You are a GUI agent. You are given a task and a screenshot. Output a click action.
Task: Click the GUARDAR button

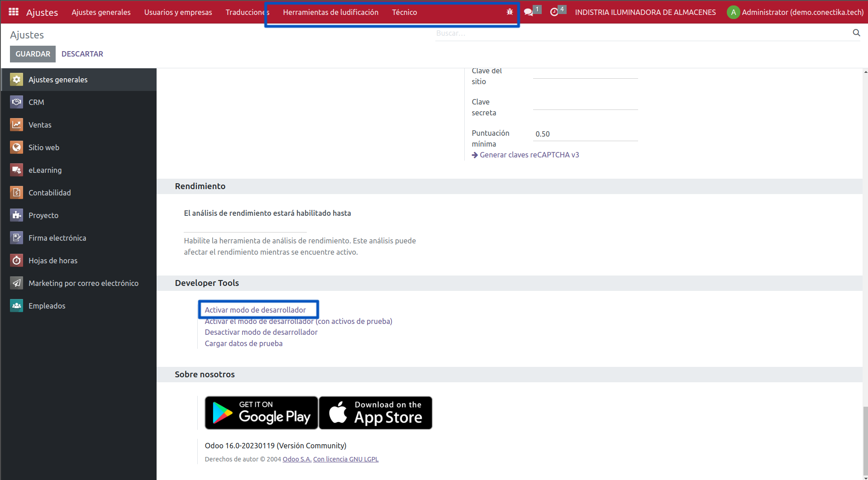33,54
